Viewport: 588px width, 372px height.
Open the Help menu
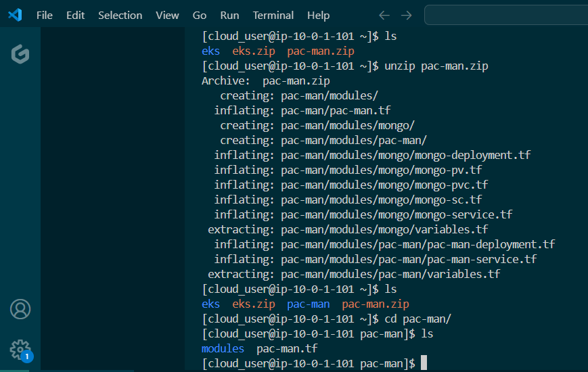coord(318,15)
